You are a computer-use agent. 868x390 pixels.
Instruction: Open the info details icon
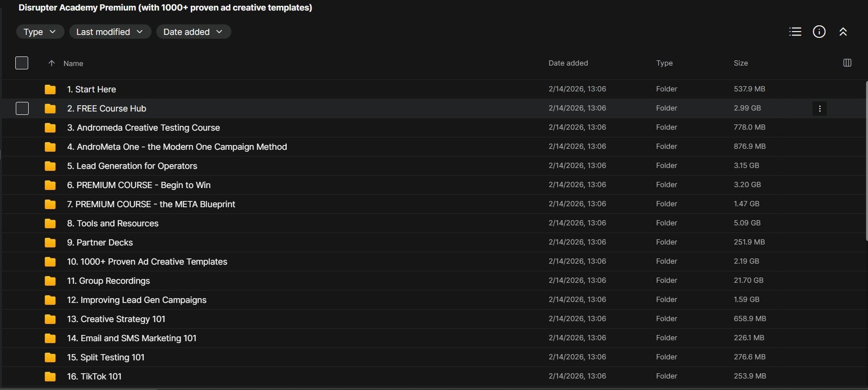coord(819,32)
